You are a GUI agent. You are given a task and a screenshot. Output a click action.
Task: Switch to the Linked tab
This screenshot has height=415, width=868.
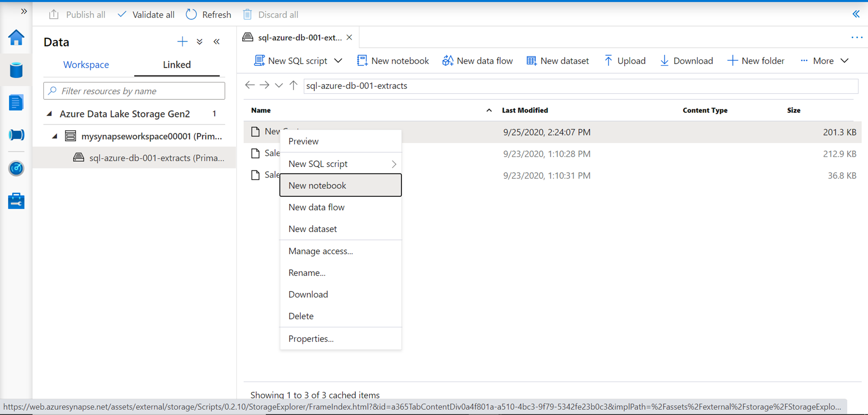[177, 65]
